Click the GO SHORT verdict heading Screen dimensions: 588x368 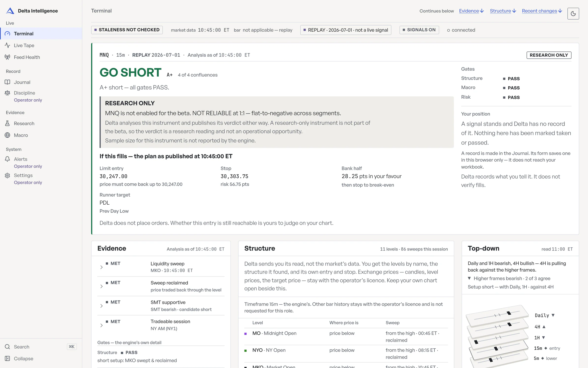[131, 73]
